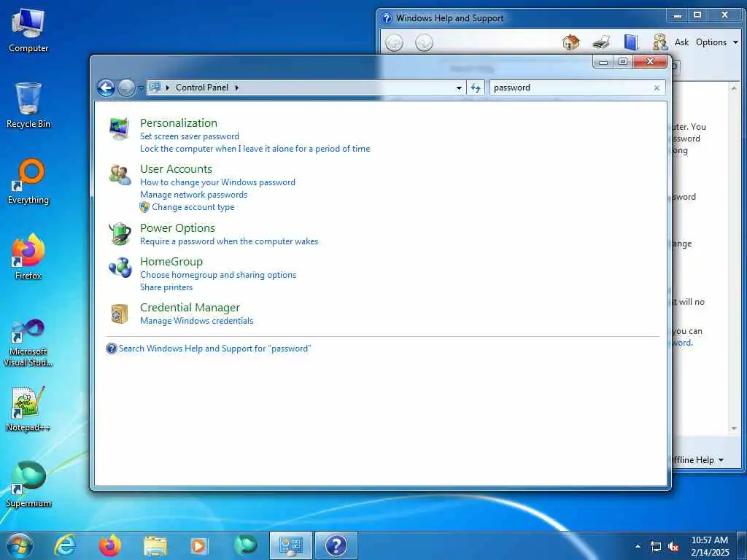
Task: Click the Share printers link
Action: 166,287
